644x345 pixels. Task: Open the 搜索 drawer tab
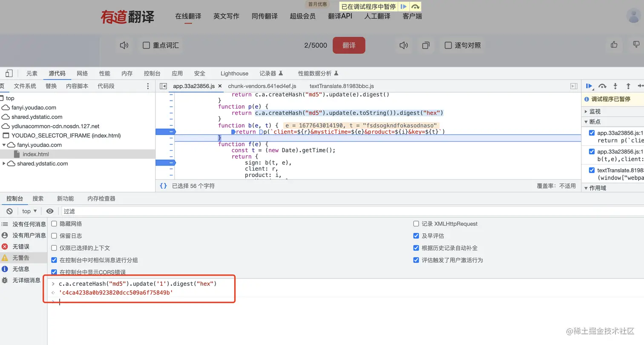pyautogui.click(x=38, y=199)
